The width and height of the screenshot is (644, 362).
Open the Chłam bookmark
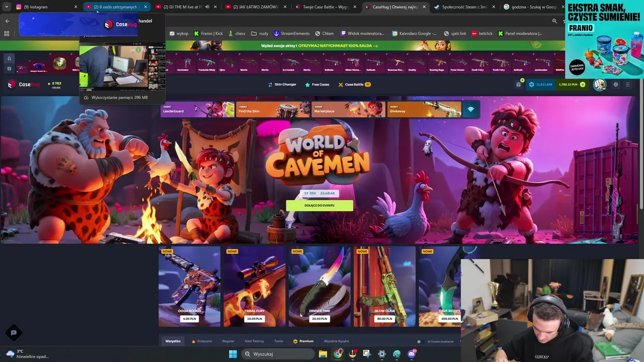(325, 34)
